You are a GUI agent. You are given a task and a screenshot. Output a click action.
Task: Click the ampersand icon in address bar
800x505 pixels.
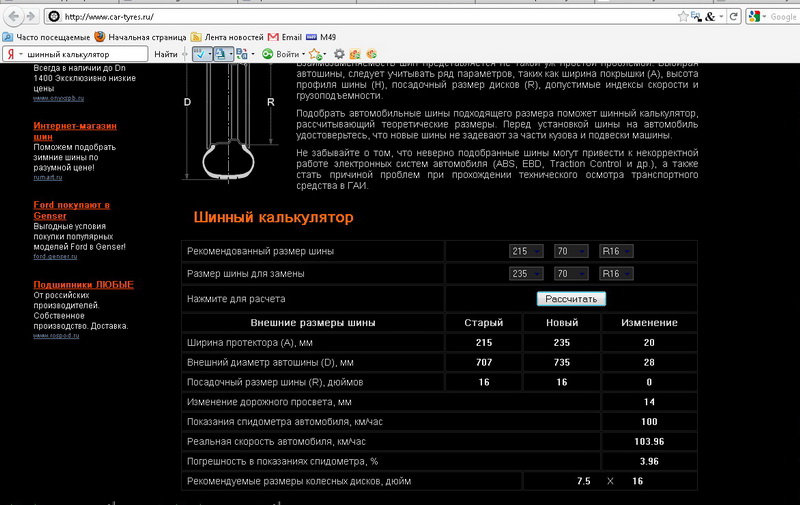coord(710,16)
